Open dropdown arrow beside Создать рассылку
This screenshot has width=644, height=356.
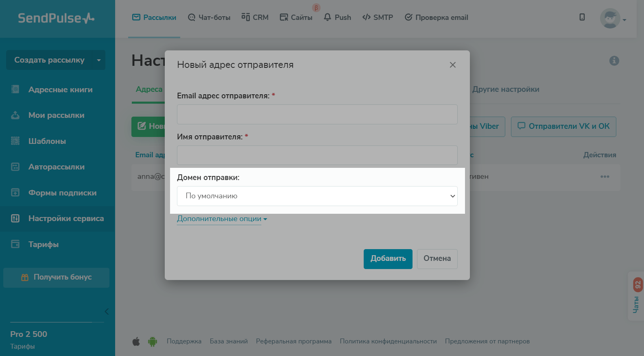pos(99,60)
